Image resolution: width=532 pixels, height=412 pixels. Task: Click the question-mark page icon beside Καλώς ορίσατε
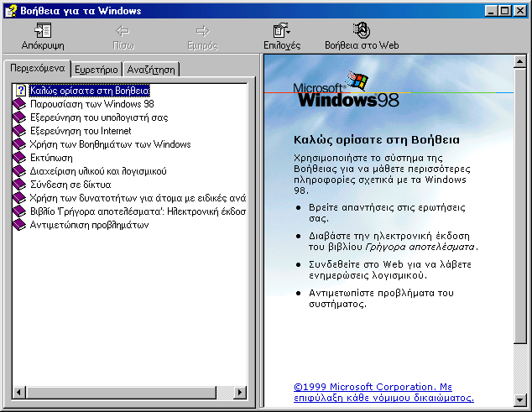coord(21,91)
